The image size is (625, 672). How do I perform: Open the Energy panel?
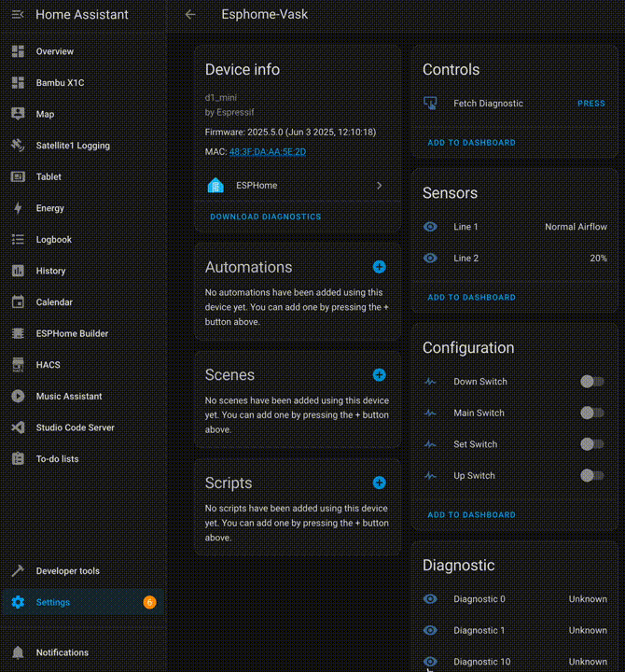point(83,208)
